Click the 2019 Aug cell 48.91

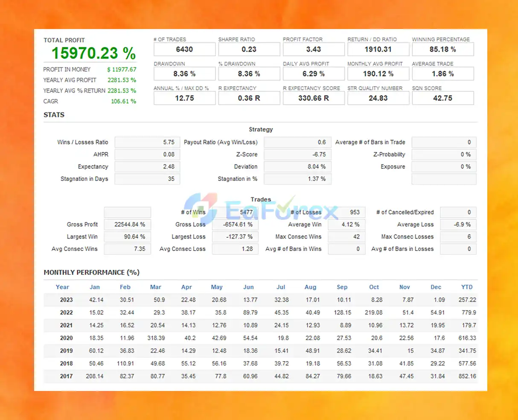pyautogui.click(x=313, y=351)
